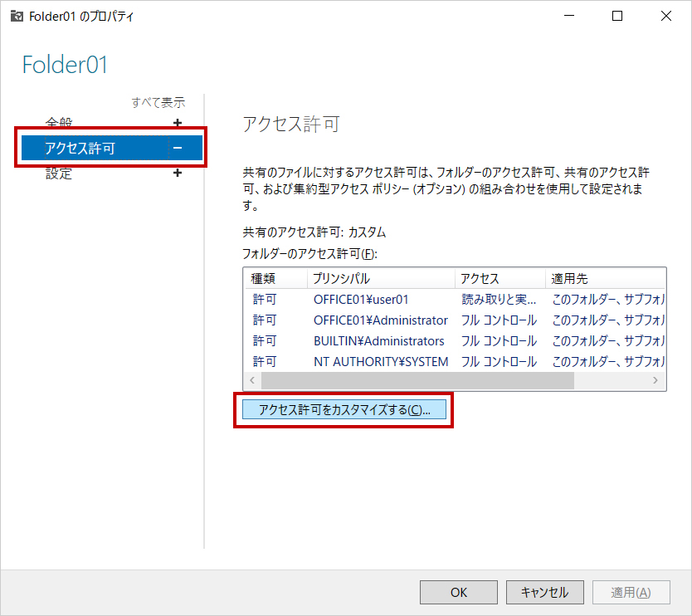Image resolution: width=692 pixels, height=616 pixels.
Task: Expand the 設定 section plus icon
Action: click(x=177, y=174)
